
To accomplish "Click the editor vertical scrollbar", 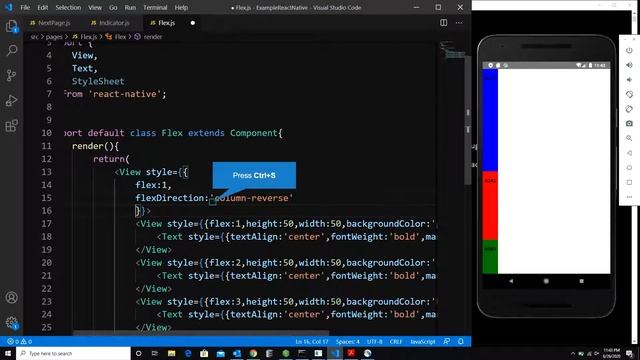I will [x=468, y=120].
